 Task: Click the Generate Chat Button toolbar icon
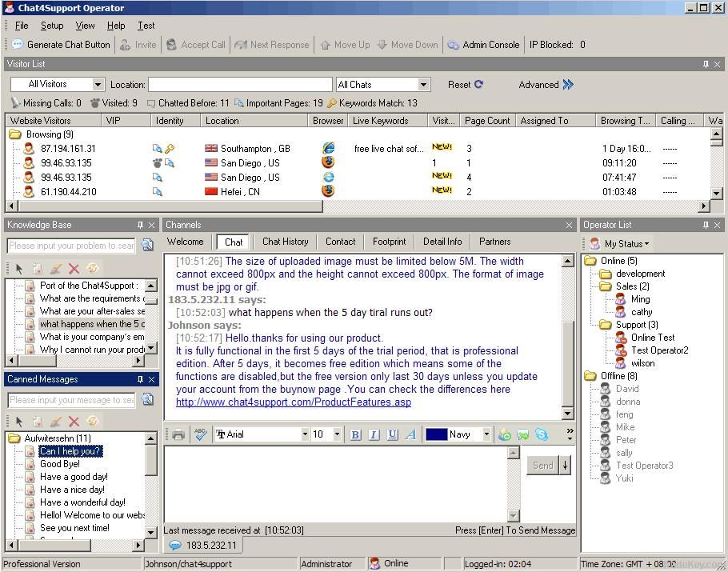[x=18, y=45]
